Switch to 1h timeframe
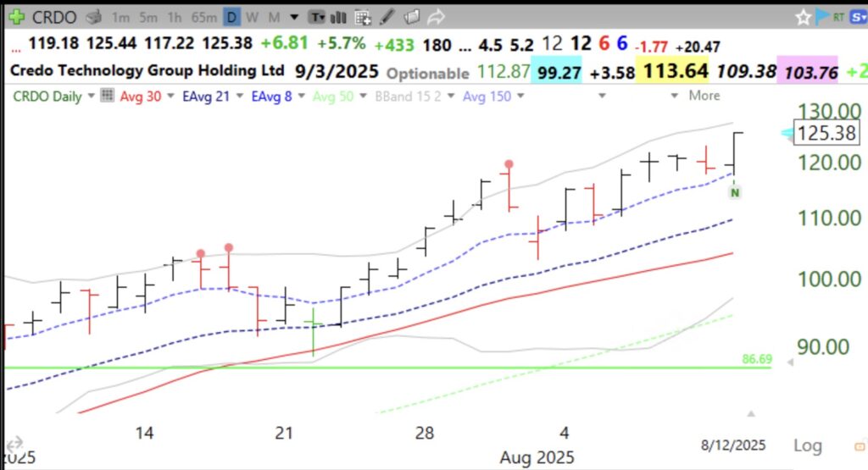Viewport: 868px width, 470px height. (175, 19)
